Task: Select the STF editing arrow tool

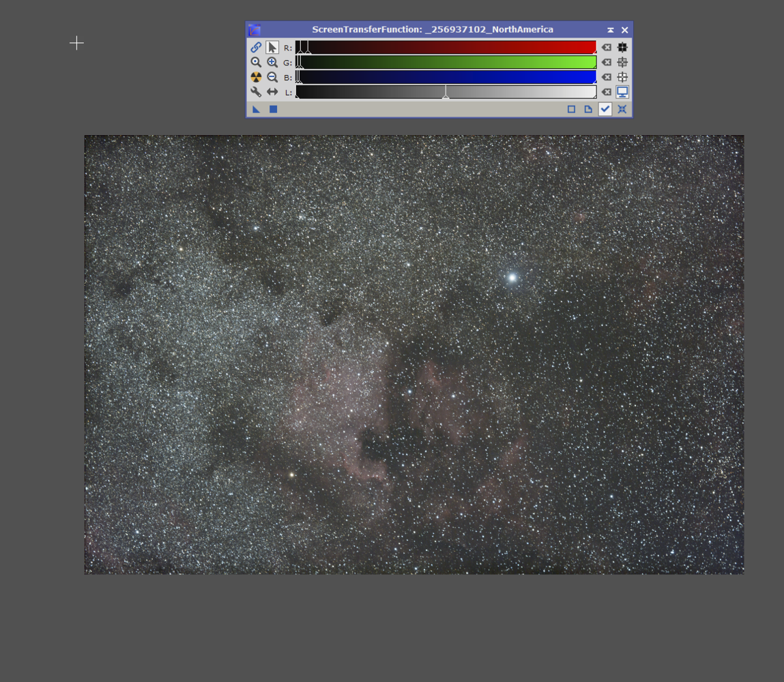Action: (271, 46)
